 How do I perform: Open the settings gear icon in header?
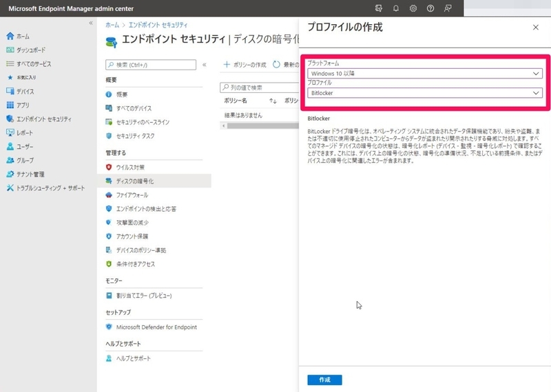point(413,8)
